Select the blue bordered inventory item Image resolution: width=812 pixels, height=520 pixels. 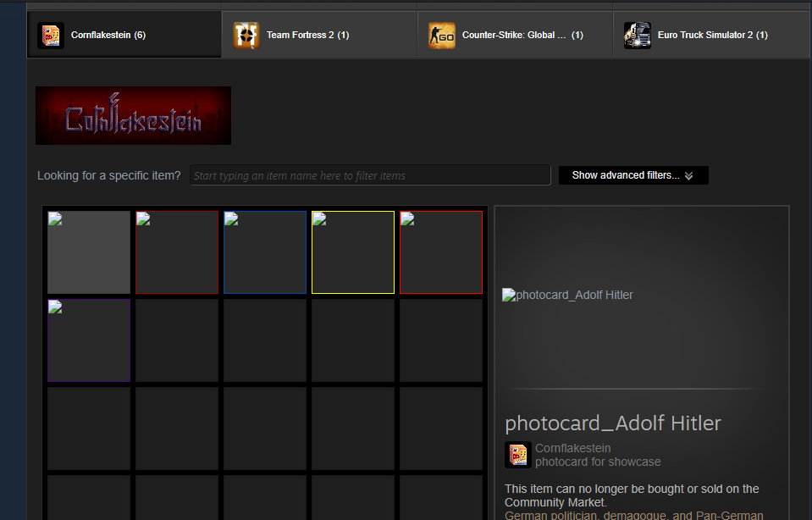tap(265, 252)
